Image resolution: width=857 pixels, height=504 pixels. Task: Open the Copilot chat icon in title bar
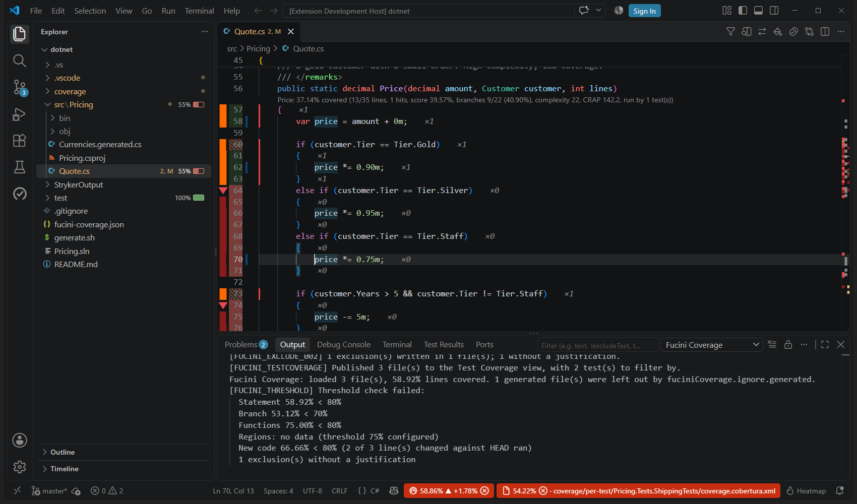[x=584, y=11]
